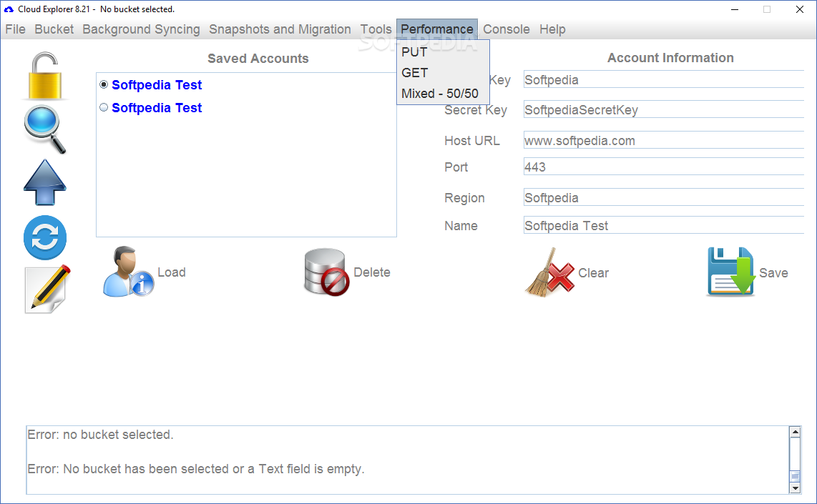Click the Account Information heading

click(670, 58)
